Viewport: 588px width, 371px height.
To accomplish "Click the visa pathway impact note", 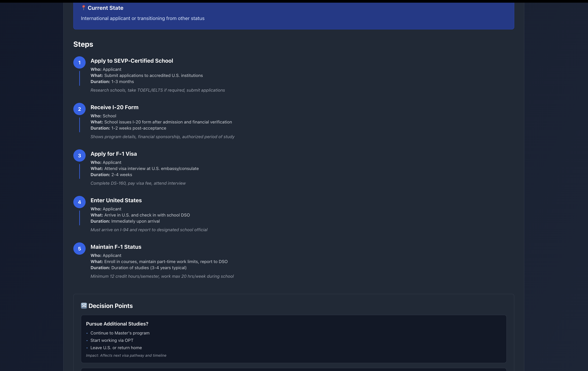I will [126, 355].
